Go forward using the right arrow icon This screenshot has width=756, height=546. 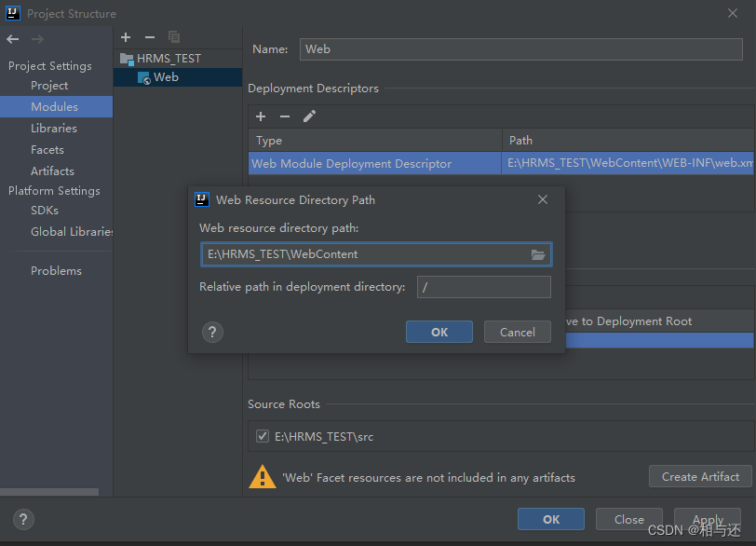click(37, 39)
